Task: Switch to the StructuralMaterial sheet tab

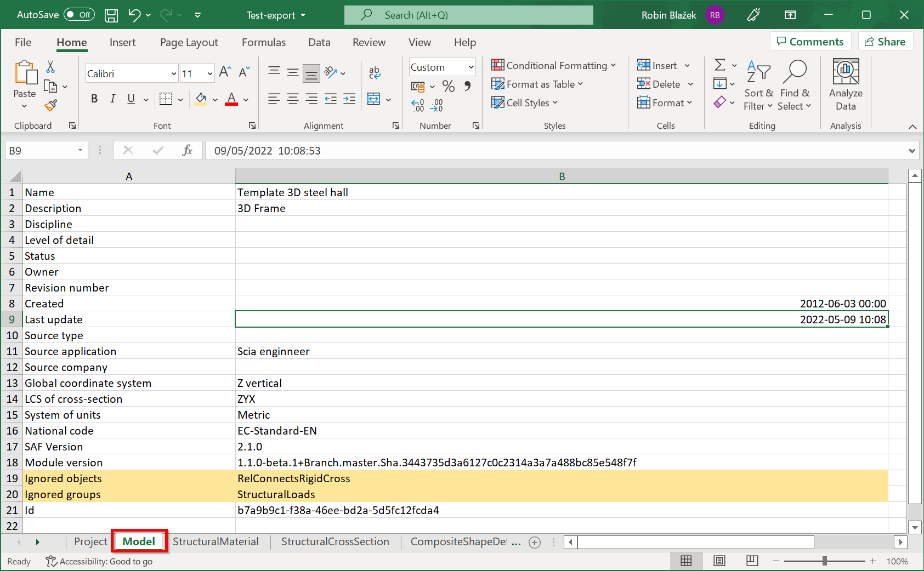Action: (x=216, y=541)
